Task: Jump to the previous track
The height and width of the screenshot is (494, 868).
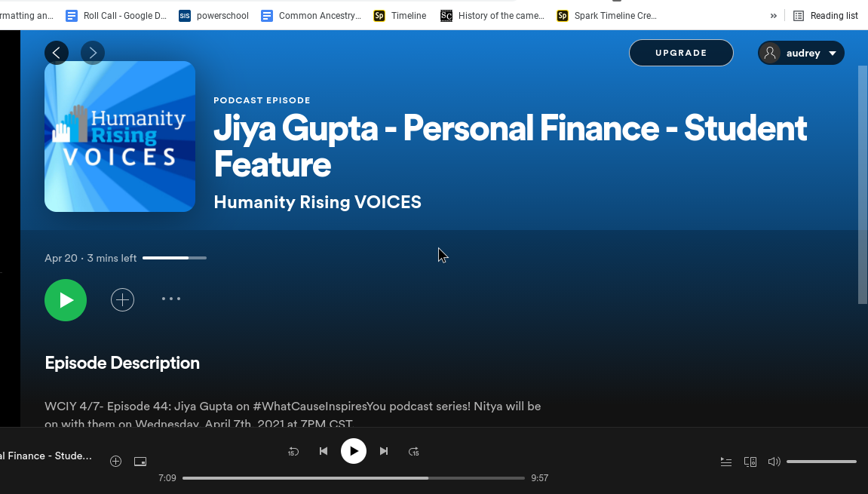Action: click(x=324, y=451)
